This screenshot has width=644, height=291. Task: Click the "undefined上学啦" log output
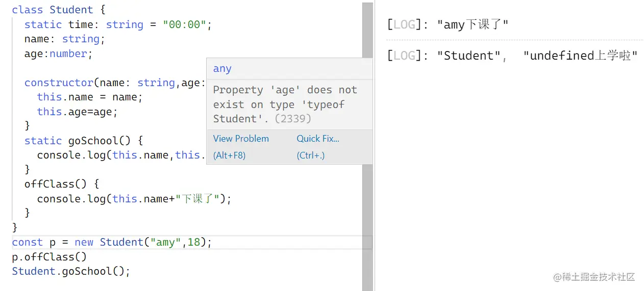coord(581,56)
